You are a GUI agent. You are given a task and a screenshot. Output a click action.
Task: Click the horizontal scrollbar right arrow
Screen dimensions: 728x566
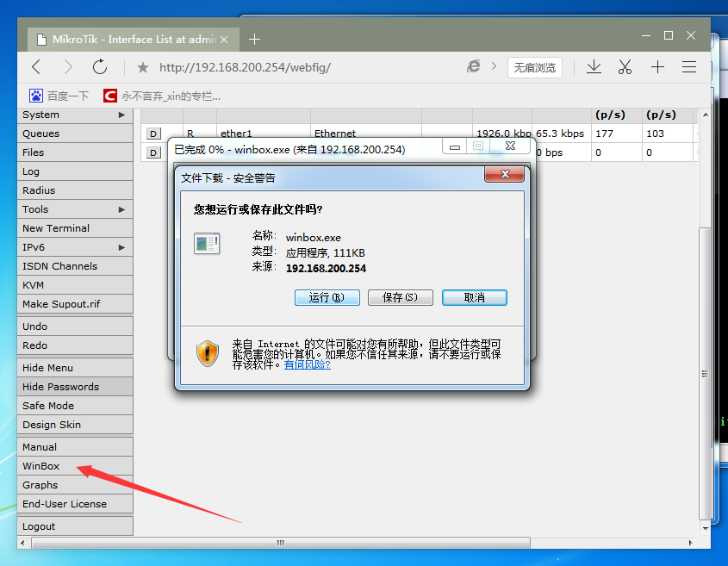(690, 543)
